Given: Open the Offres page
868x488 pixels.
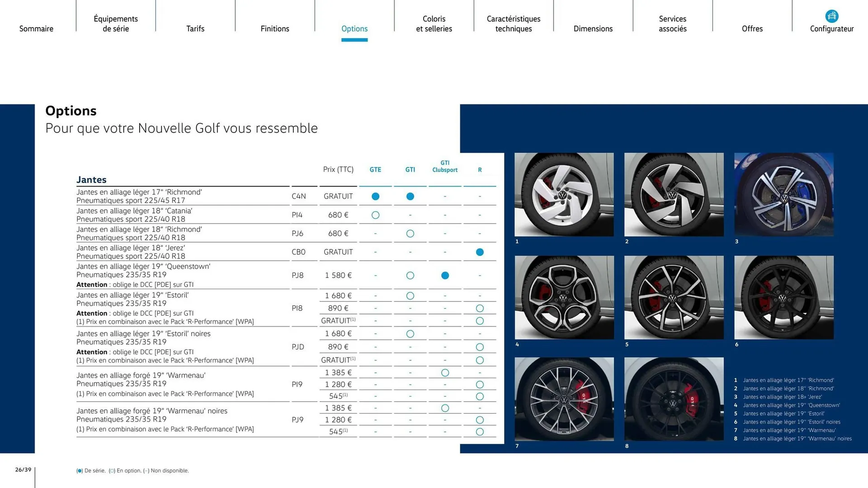Looking at the screenshot, I should click(x=752, y=28).
